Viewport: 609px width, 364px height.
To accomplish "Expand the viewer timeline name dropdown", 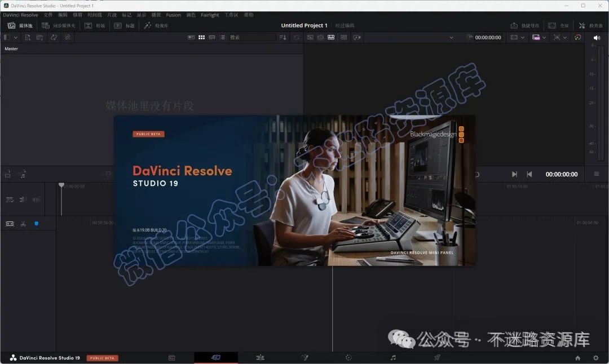I will [x=451, y=38].
